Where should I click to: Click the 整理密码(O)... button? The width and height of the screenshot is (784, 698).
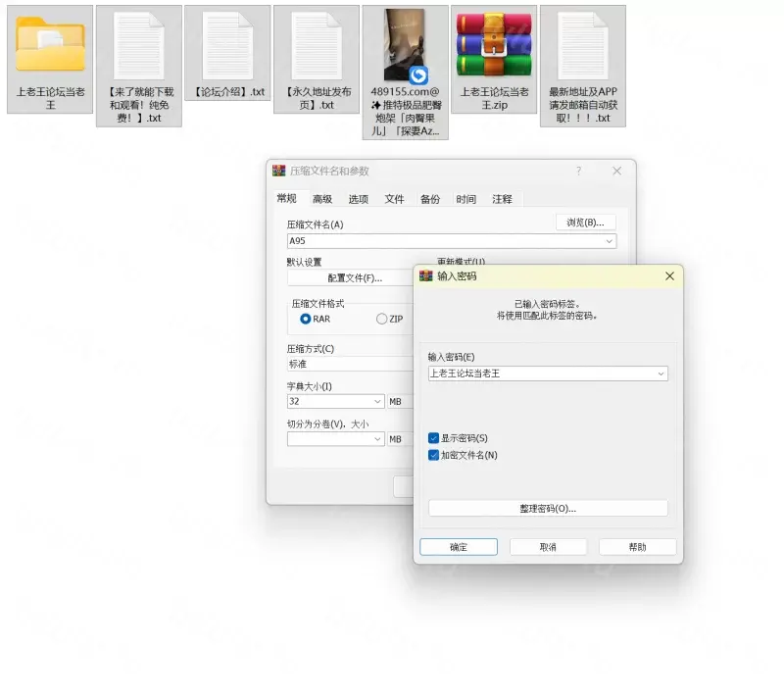click(548, 509)
